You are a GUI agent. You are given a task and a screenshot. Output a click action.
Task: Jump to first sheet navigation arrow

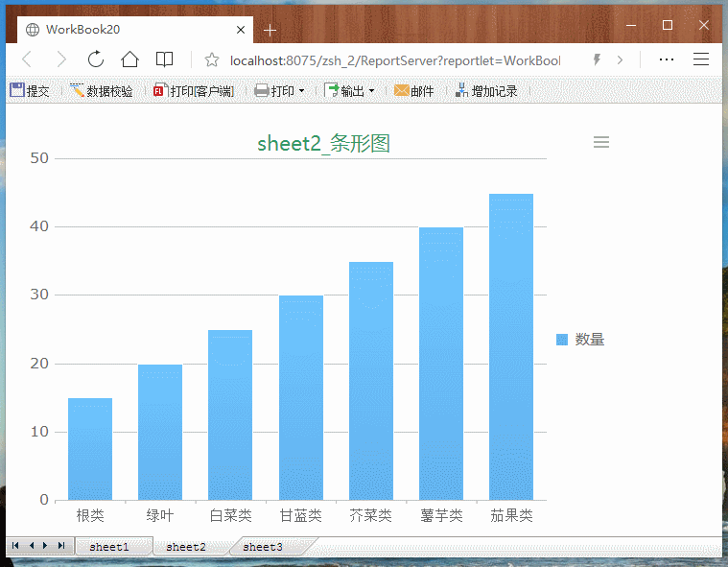tap(15, 545)
